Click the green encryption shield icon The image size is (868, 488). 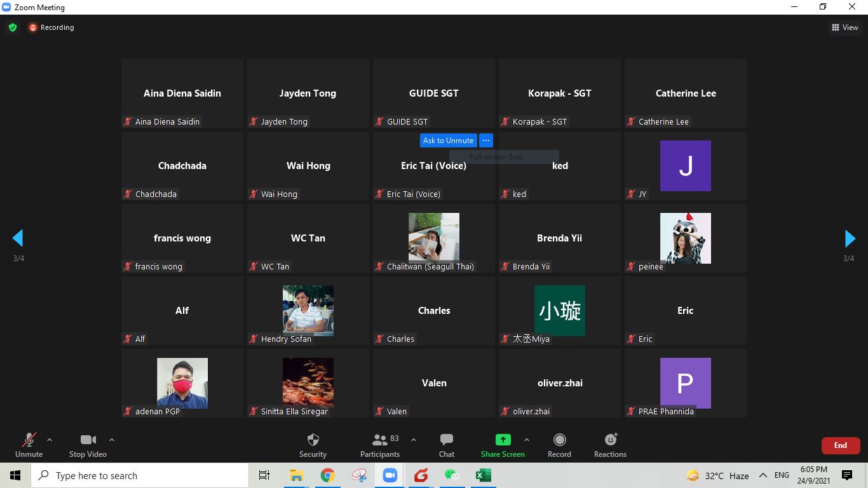click(x=12, y=27)
